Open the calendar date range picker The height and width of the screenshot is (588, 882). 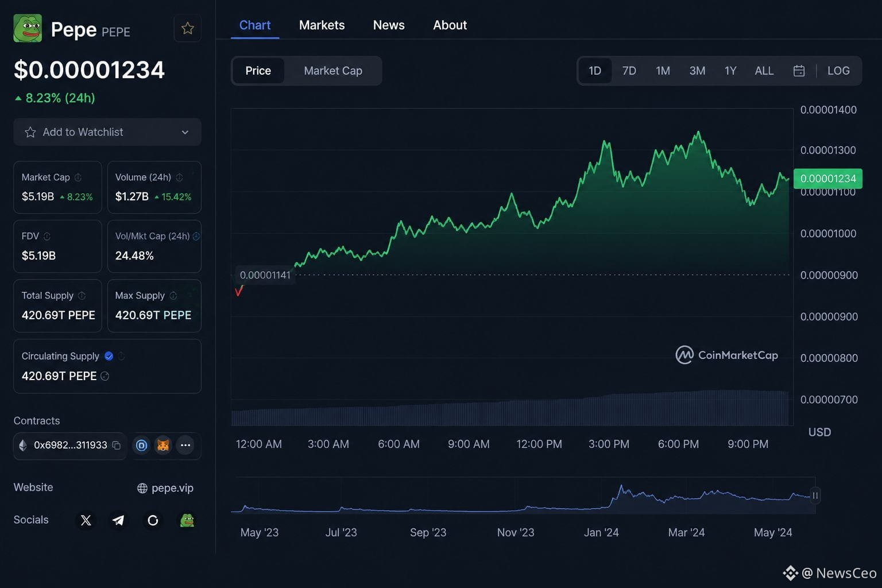799,71
